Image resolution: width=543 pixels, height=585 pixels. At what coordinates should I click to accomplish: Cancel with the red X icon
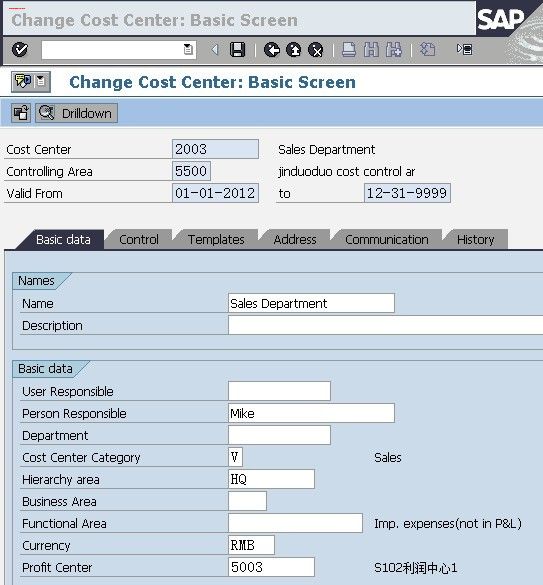pos(316,50)
